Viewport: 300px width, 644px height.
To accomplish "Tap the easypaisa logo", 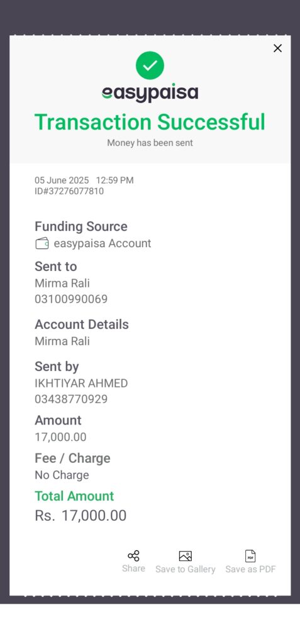I will click(150, 93).
